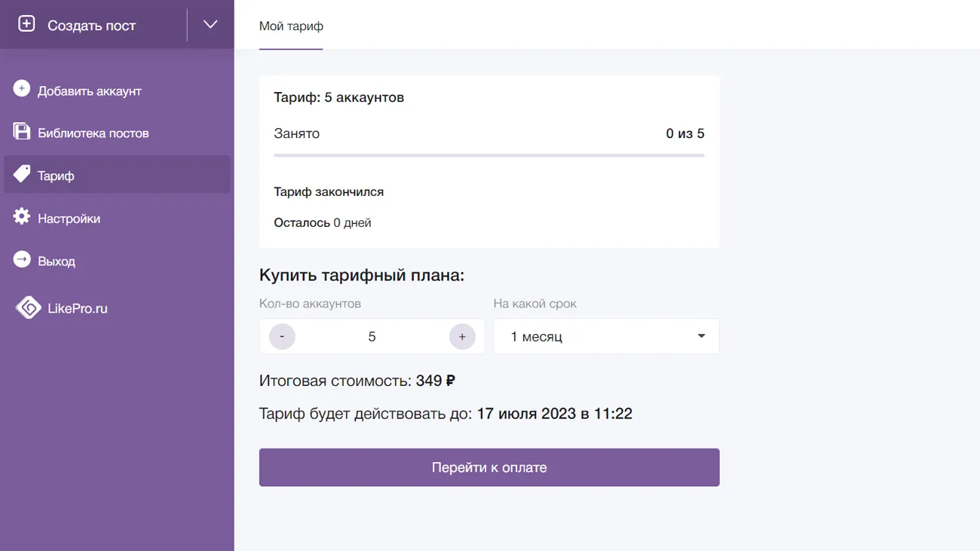
Task: Open Настройки in the sidebar menu
Action: (x=69, y=219)
